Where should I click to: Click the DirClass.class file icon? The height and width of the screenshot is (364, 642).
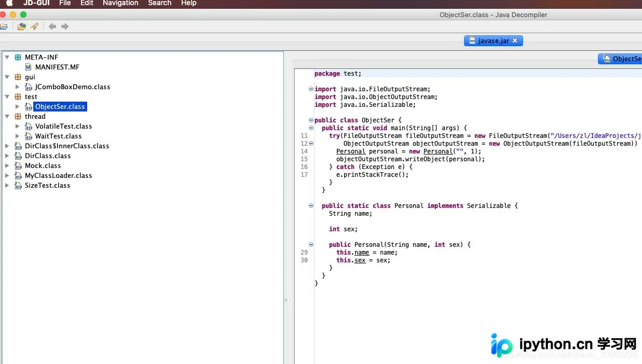coord(18,156)
